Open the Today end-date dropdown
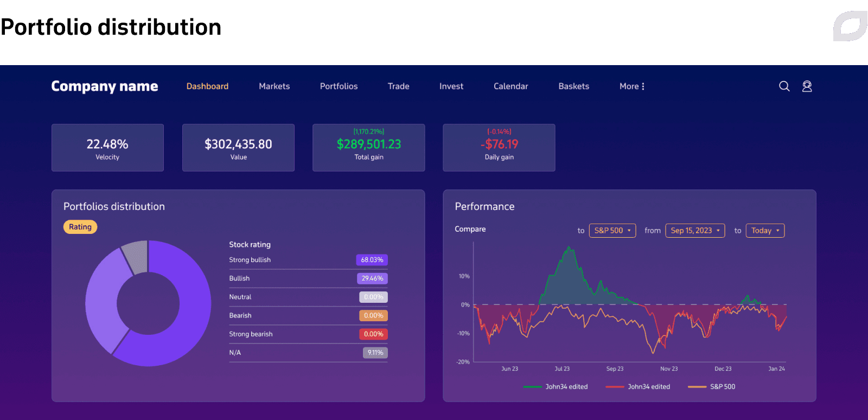Image resolution: width=868 pixels, height=420 pixels. pos(765,231)
